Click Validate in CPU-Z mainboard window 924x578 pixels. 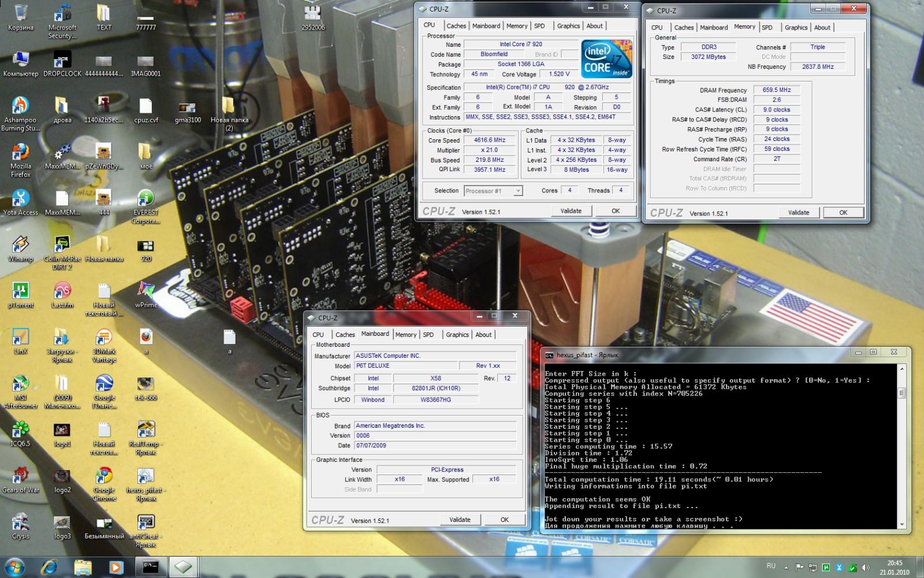coord(460,520)
